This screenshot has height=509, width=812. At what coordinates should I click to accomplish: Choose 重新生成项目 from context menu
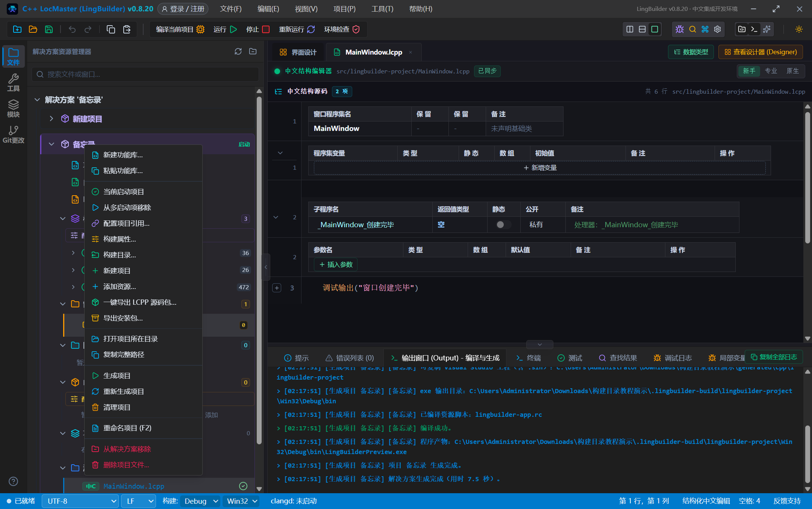(143, 392)
